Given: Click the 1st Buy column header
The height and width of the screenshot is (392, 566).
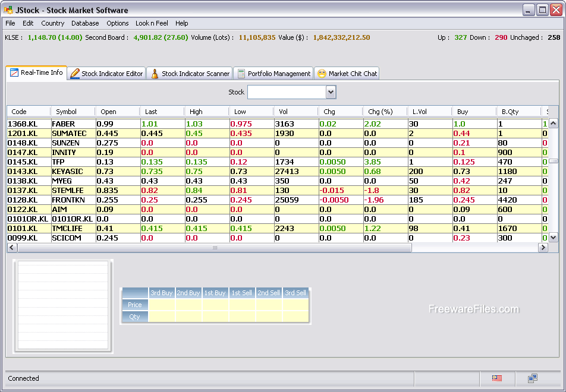Looking at the screenshot, I should point(215,293).
